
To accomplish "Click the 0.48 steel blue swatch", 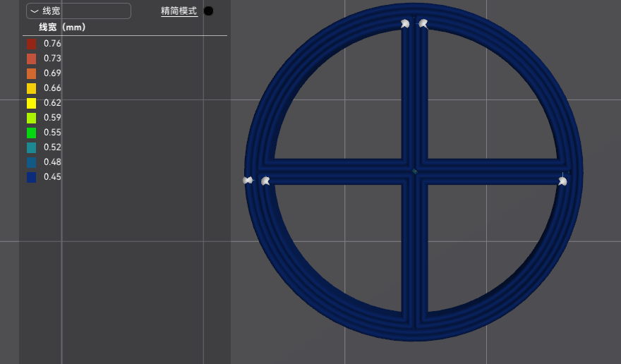I will (31, 162).
